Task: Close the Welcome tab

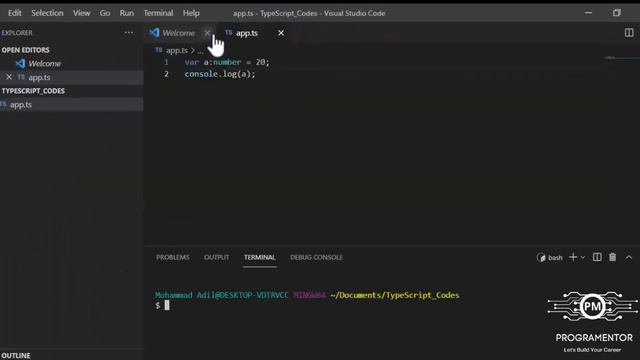Action: 207,33
